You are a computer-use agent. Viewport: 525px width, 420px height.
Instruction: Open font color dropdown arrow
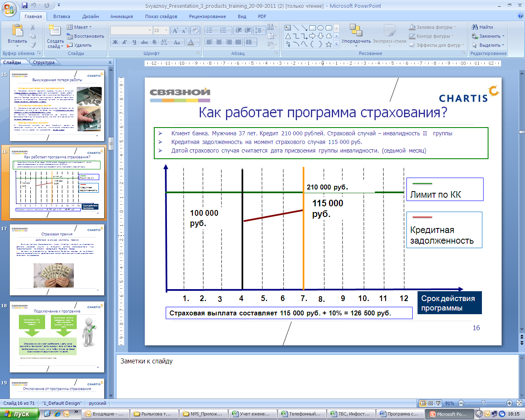(198, 42)
